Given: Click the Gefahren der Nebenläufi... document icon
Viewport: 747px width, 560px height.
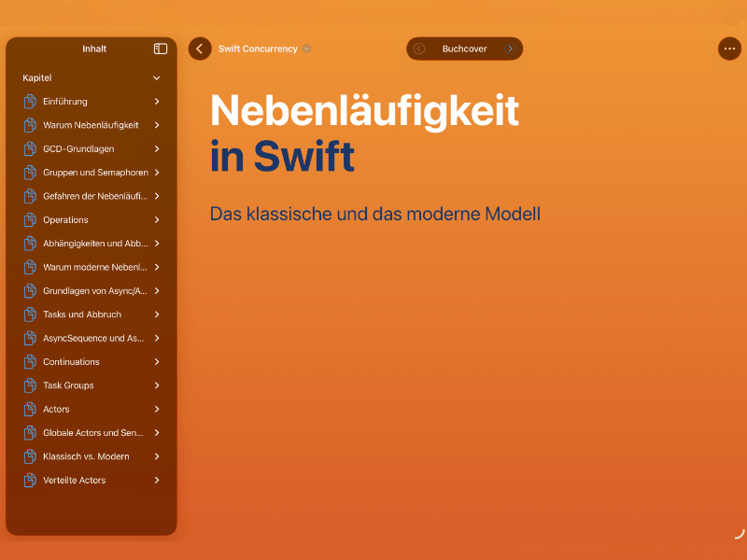Looking at the screenshot, I should [x=30, y=196].
